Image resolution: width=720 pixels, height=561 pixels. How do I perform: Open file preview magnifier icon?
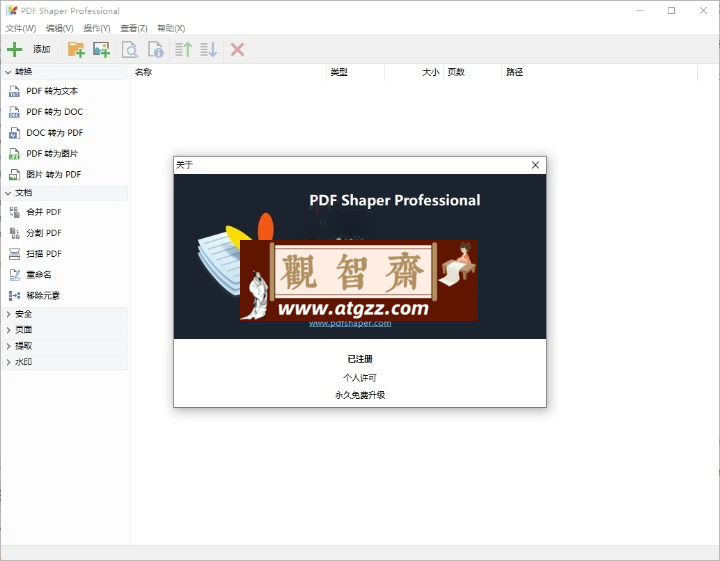click(x=129, y=49)
